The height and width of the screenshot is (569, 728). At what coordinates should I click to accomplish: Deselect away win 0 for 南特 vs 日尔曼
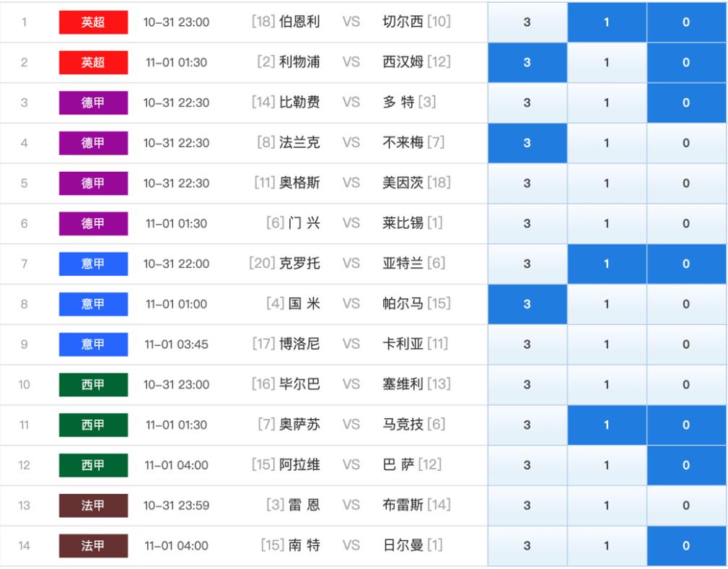pyautogui.click(x=686, y=546)
